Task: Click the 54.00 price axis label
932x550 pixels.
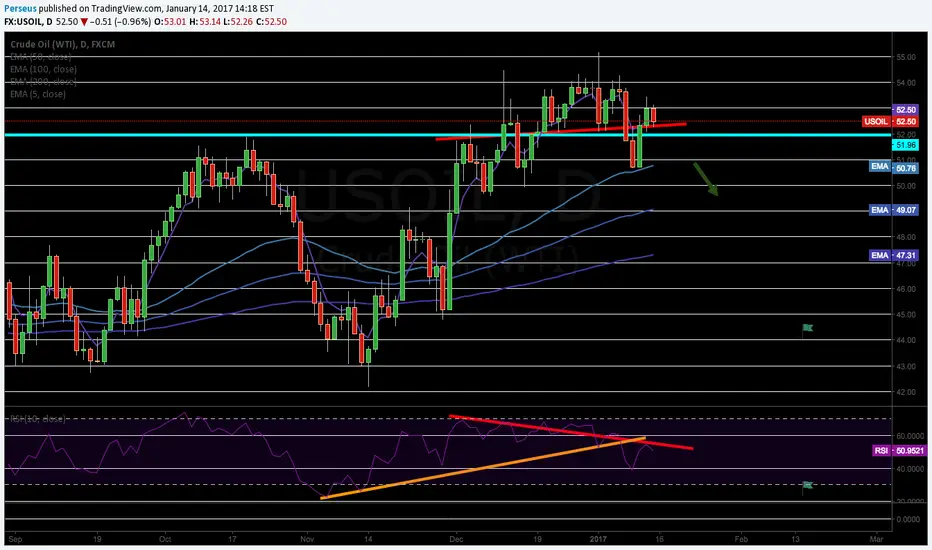Action: [906, 83]
